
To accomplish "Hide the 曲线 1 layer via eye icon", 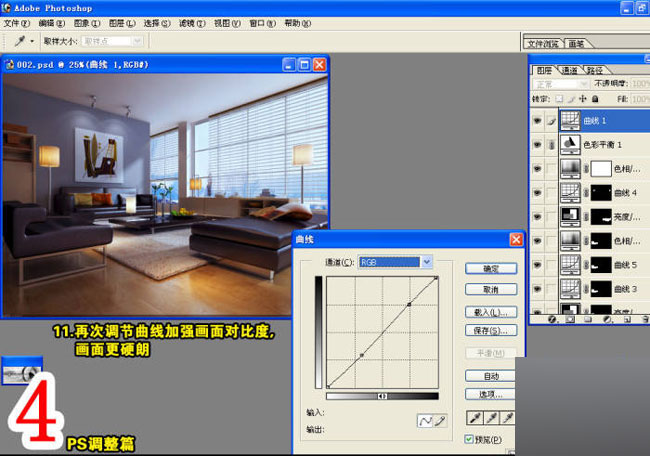I will pos(538,121).
